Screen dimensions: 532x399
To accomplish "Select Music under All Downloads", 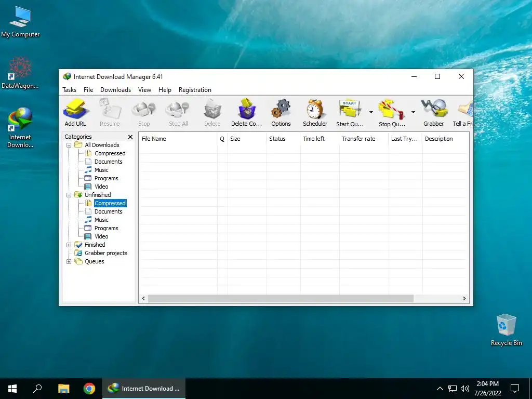I will [101, 170].
